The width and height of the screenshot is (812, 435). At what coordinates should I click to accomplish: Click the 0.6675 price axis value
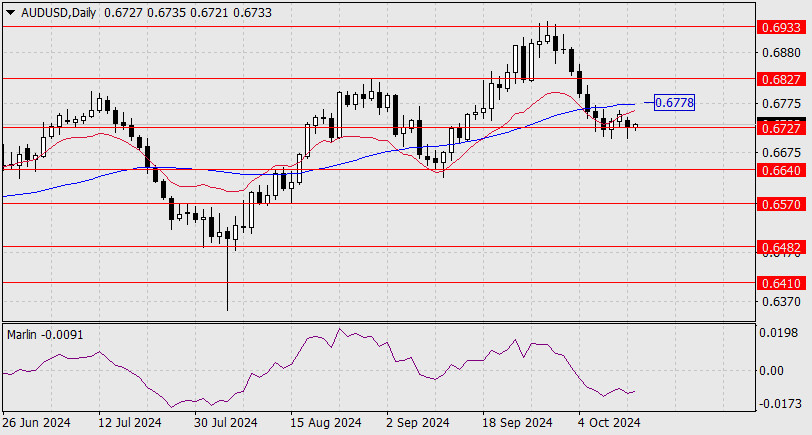[781, 153]
